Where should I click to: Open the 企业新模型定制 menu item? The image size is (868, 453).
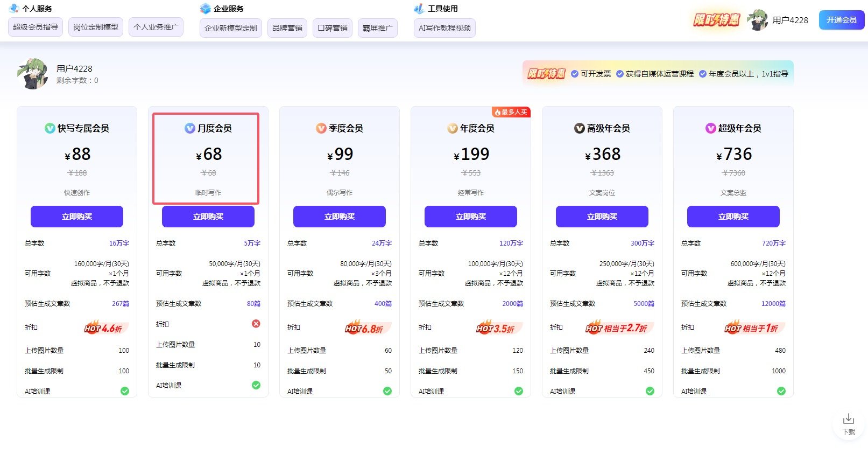pos(230,28)
